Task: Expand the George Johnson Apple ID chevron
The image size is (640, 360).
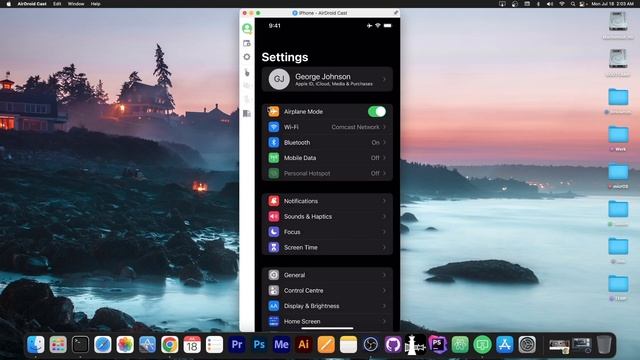Action: [384, 79]
